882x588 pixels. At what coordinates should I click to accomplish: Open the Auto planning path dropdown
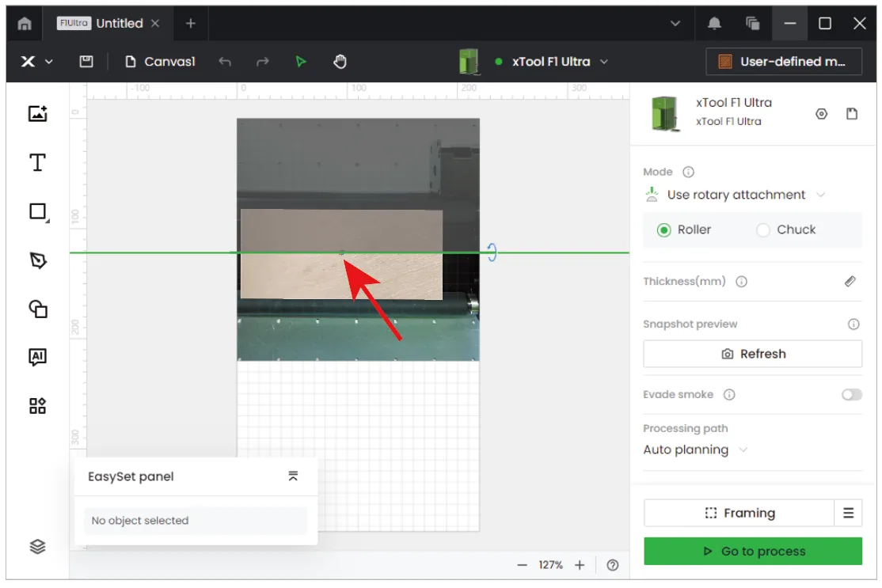pos(695,450)
